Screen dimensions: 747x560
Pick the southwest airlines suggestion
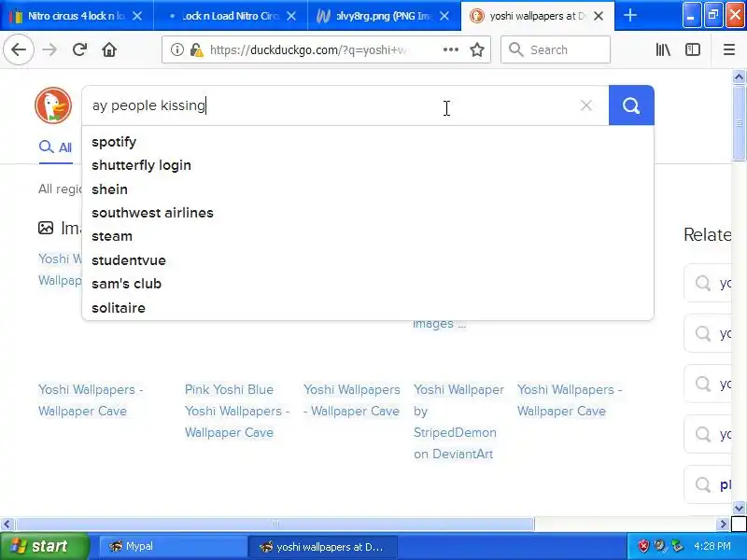(x=368, y=213)
